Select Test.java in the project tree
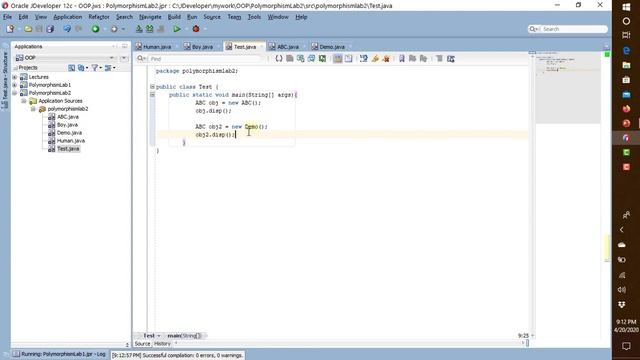 (68, 149)
